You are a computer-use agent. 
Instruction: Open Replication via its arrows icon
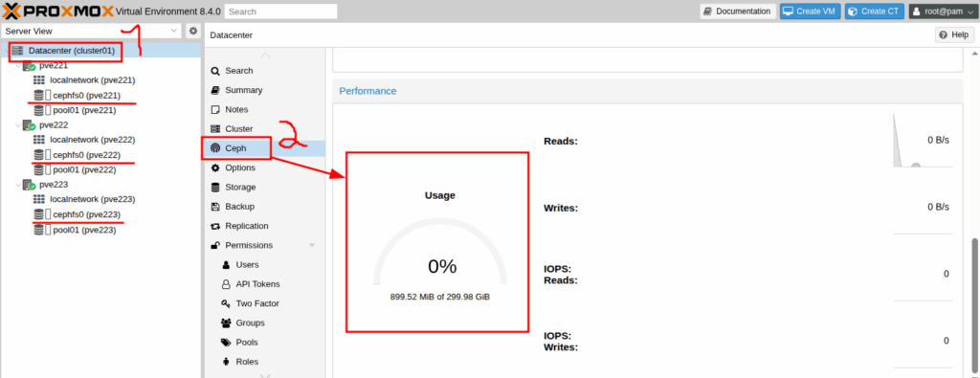pyautogui.click(x=215, y=226)
